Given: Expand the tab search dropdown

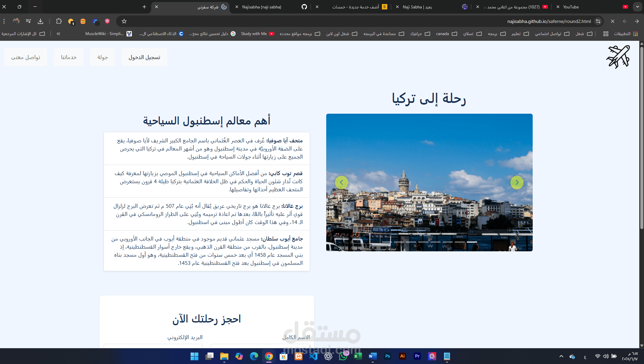Looking at the screenshot, I should click(637, 7).
